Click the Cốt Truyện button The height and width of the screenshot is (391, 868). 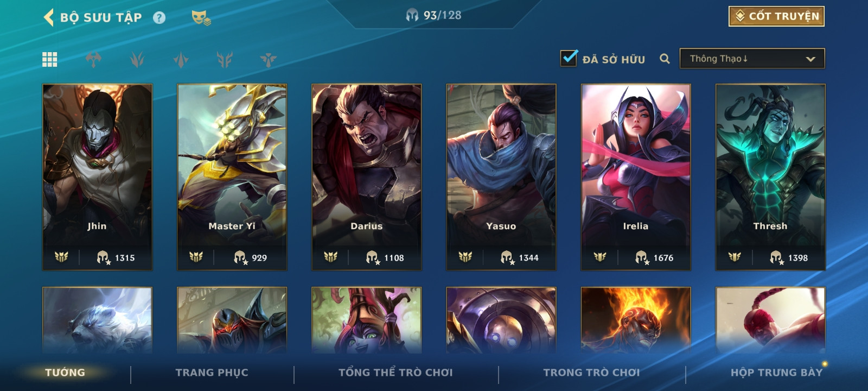pos(776,16)
